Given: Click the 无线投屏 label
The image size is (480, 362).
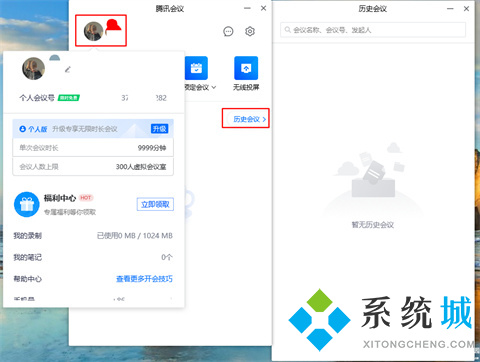Looking at the screenshot, I should click(x=246, y=87).
